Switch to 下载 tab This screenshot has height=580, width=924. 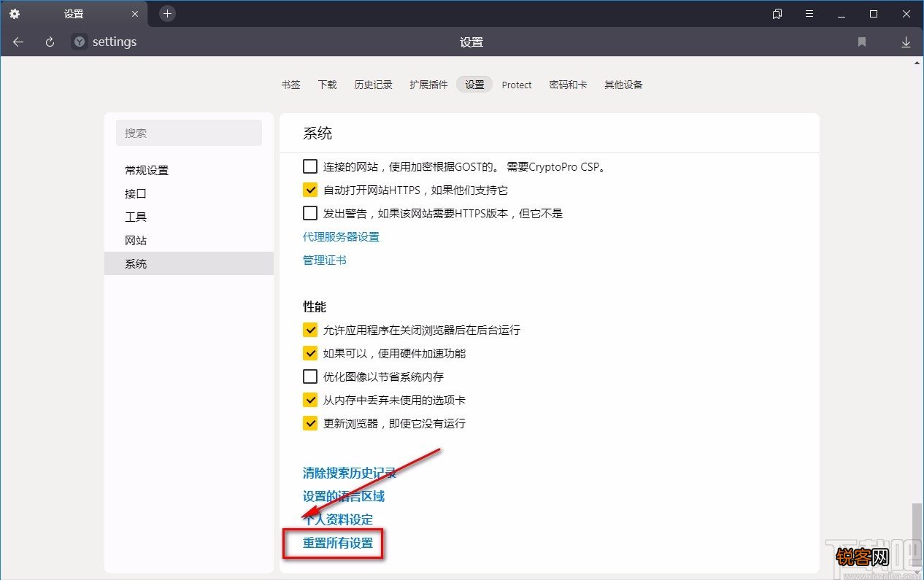coord(327,85)
